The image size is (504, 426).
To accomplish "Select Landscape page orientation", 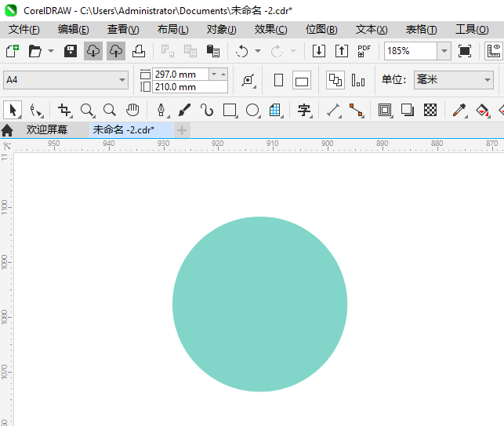I will click(x=302, y=80).
